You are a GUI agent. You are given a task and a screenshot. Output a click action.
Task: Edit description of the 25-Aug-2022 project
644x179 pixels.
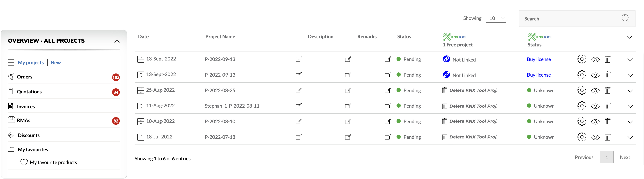[x=348, y=90]
